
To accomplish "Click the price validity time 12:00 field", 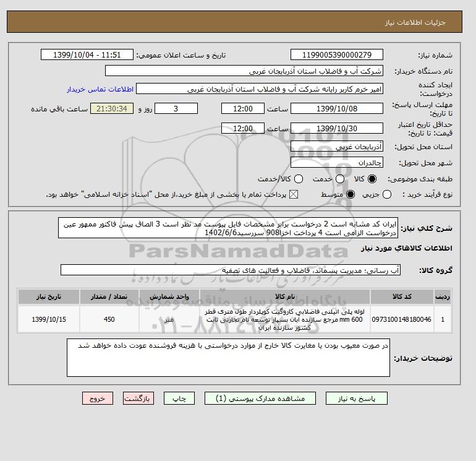I will 242,128.
